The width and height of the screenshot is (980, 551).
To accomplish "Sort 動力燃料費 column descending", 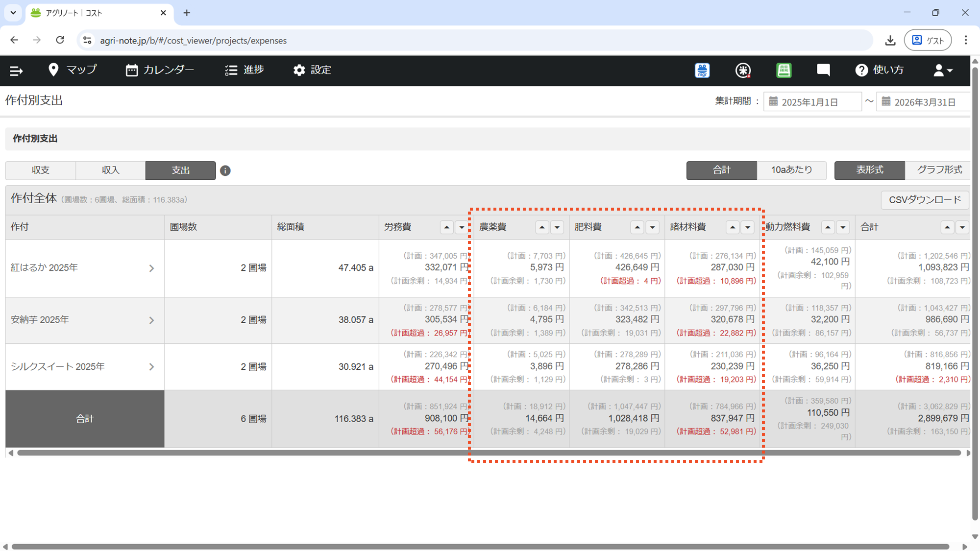I will [843, 227].
